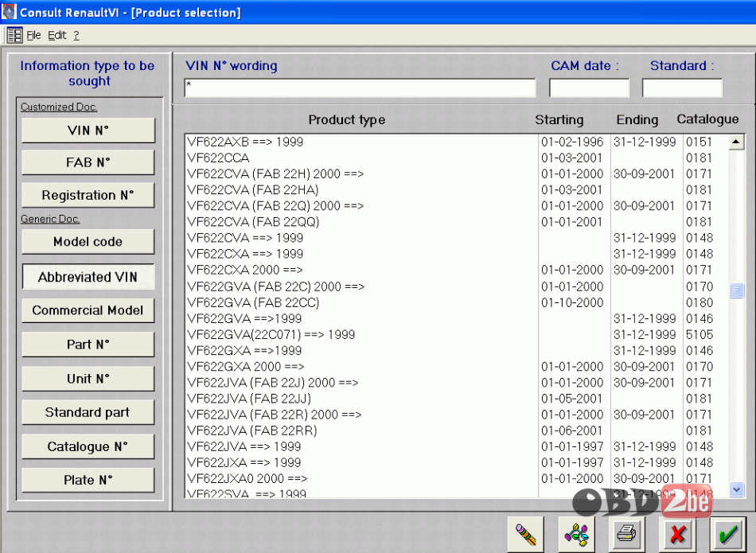Choose the Commercial Model search type
The width and height of the screenshot is (756, 553).
coord(88,310)
